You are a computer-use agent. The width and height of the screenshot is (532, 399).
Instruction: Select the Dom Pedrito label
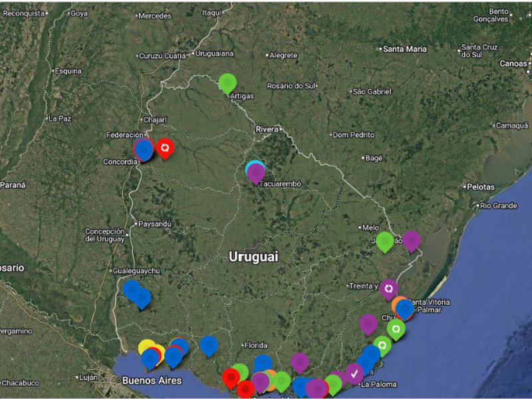pos(354,135)
